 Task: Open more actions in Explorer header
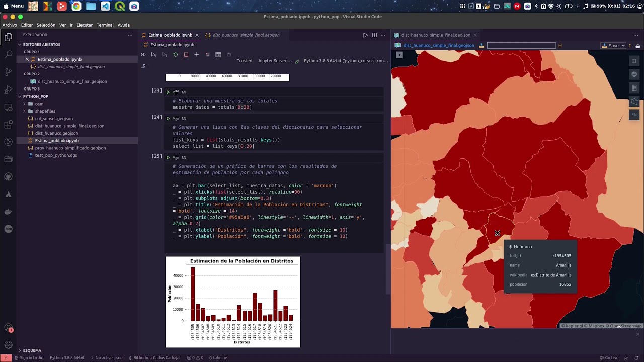coord(130,35)
